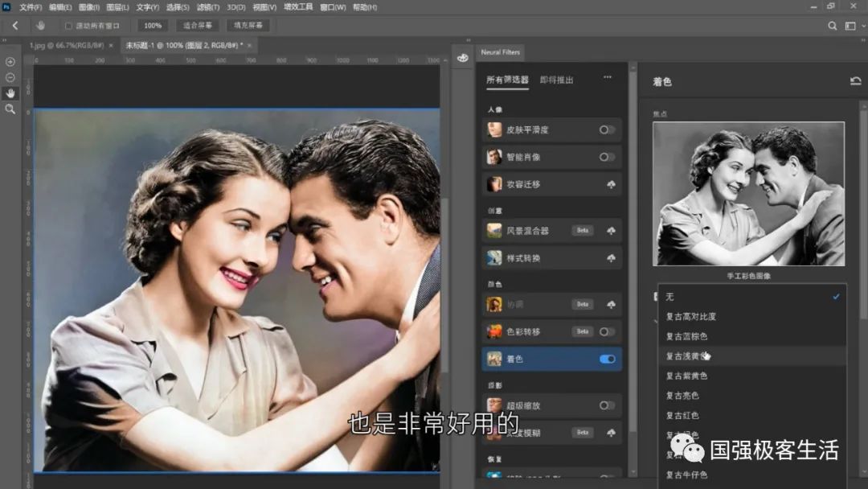Choose 复古亮色 profile option
868x489 pixels.
pos(751,396)
